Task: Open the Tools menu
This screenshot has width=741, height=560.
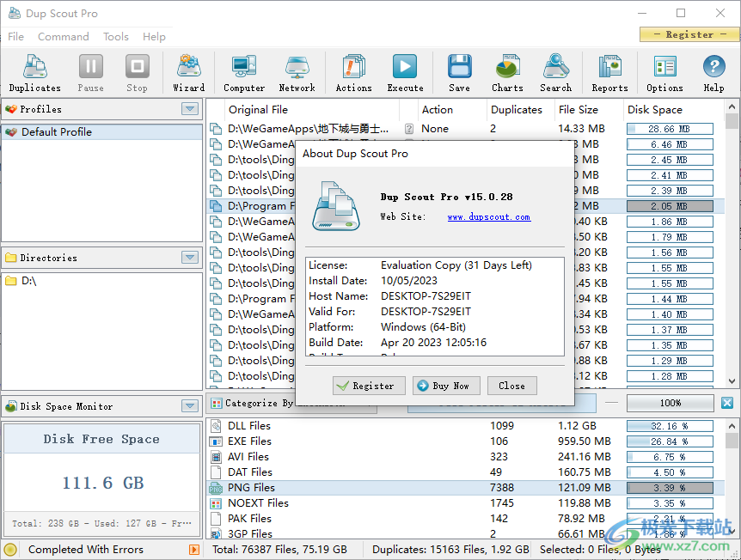Action: [x=116, y=36]
